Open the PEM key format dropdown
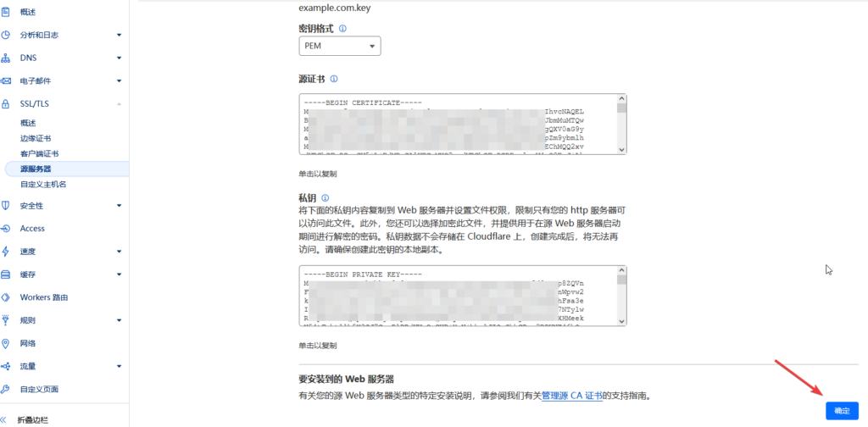Image resolution: width=868 pixels, height=427 pixels. [x=339, y=46]
